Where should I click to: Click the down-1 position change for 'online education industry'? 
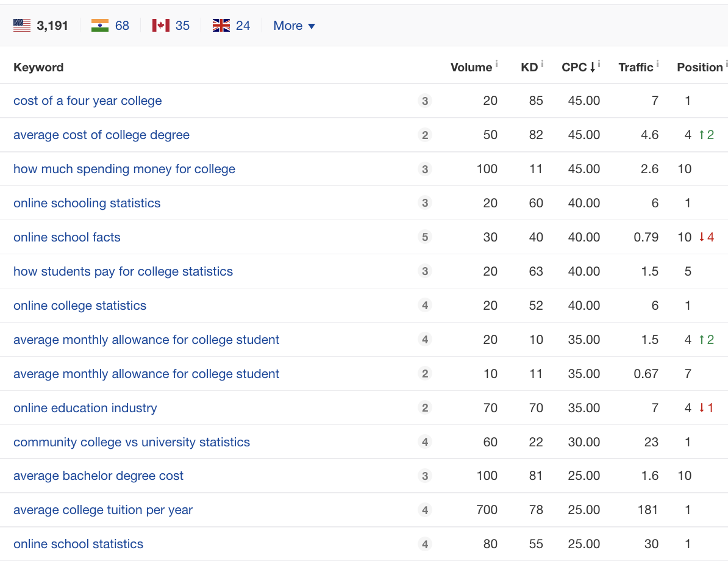pos(706,408)
